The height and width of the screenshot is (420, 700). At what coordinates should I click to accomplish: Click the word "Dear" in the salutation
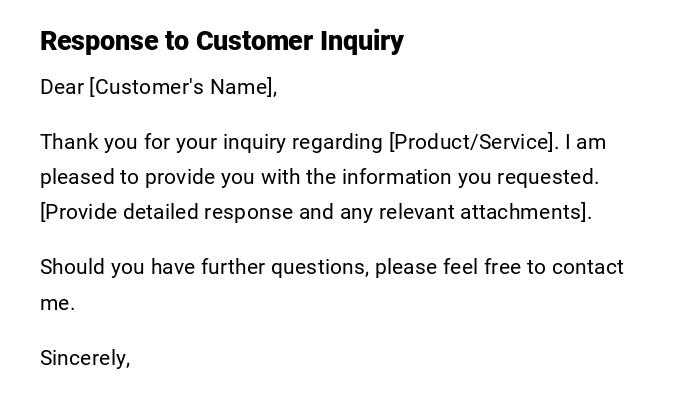tap(62, 87)
